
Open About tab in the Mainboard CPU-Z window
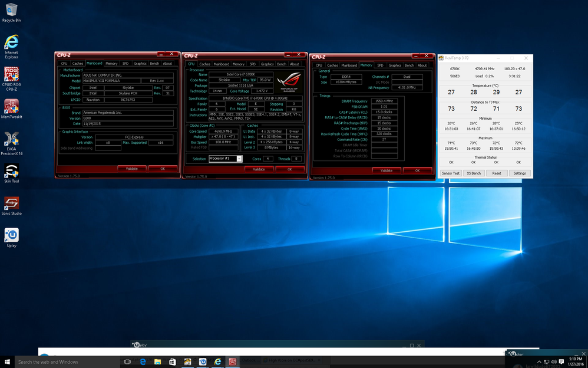(167, 64)
